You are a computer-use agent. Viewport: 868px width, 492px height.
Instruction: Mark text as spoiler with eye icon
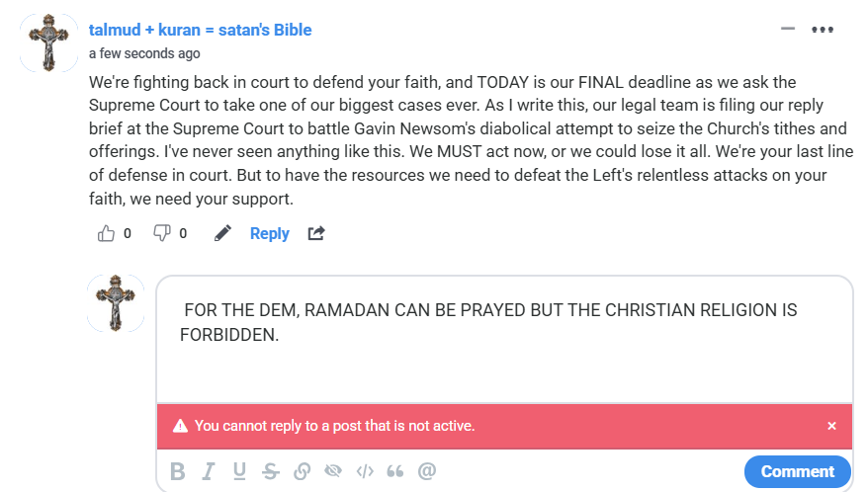[x=333, y=471]
